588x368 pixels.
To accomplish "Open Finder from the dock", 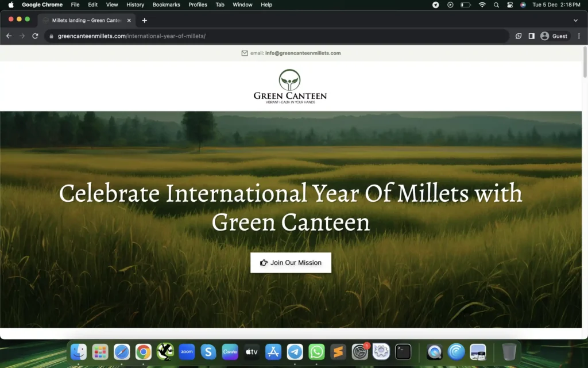I will coord(79,352).
